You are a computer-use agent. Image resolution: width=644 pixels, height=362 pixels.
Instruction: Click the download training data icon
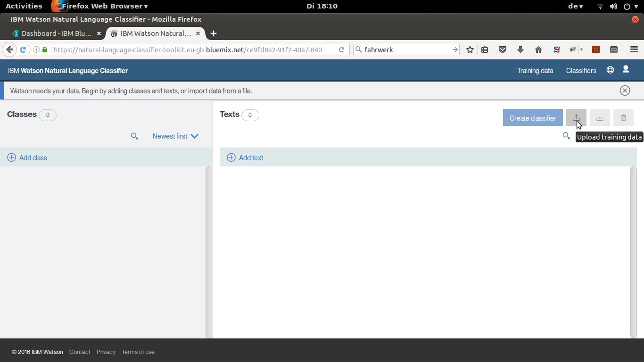(x=600, y=118)
